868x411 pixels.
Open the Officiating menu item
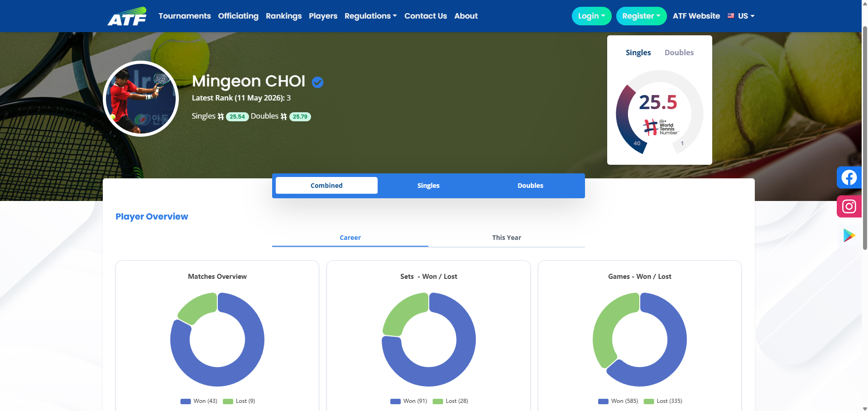238,16
